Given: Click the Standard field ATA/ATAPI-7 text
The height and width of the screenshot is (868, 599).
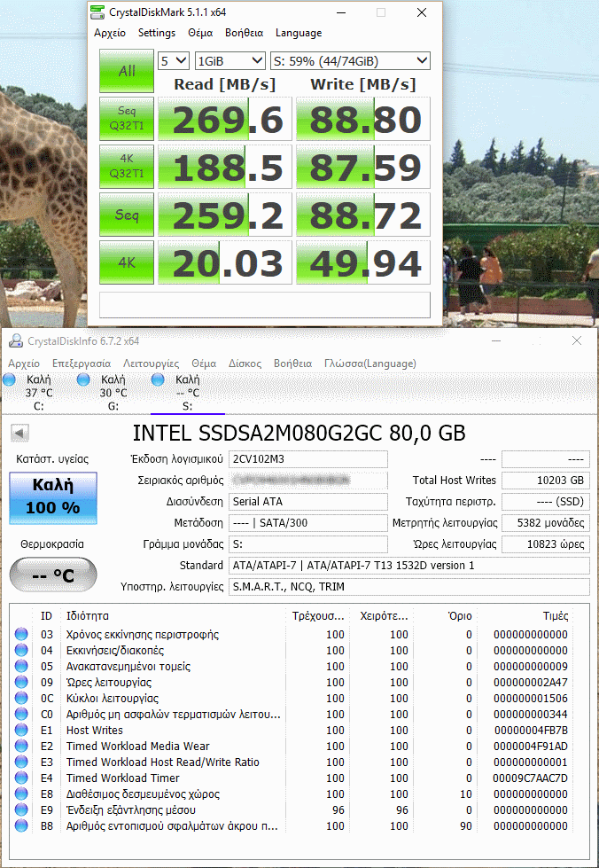Looking at the screenshot, I should pos(409,565).
